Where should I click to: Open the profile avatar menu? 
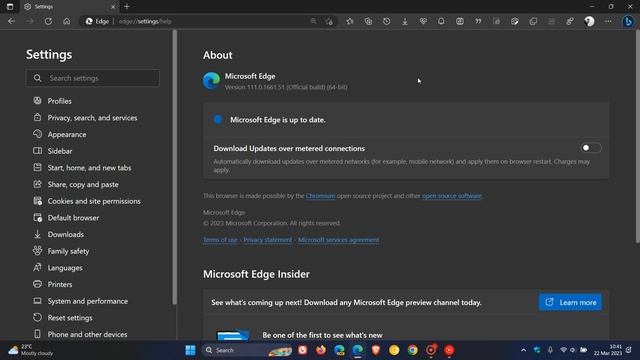589,21
